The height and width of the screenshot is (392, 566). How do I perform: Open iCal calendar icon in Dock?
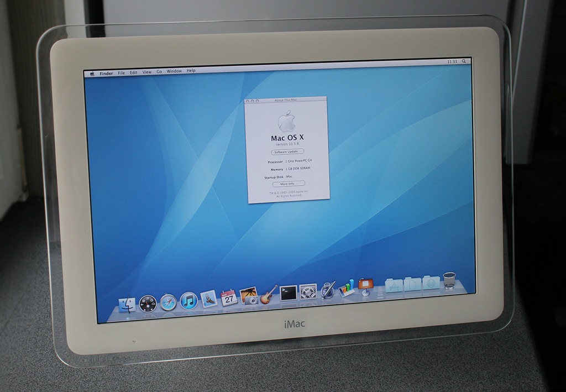229,298
